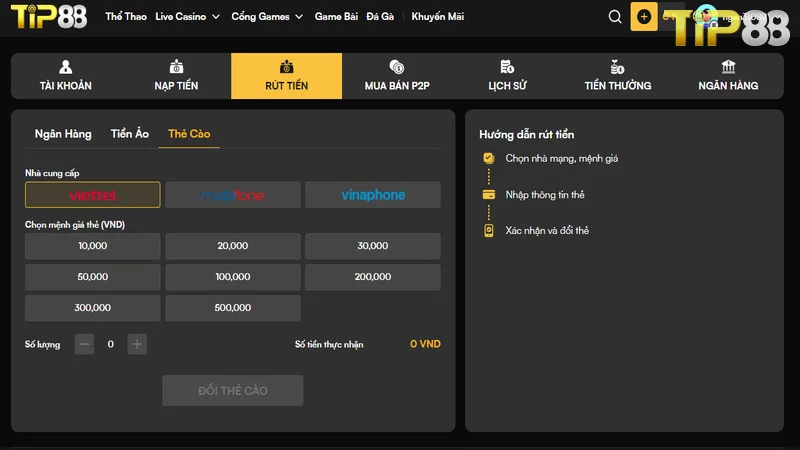Open the Nạp Tiền deposit section

(x=176, y=76)
